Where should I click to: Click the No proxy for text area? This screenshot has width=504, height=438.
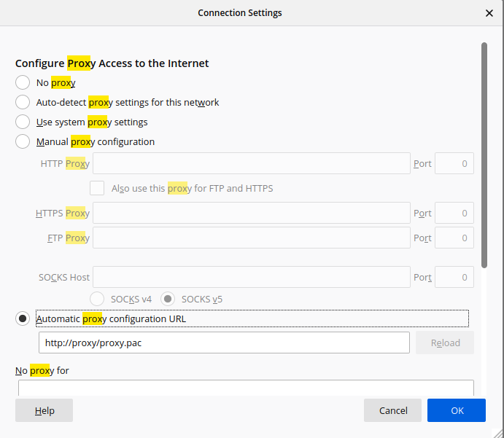[x=246, y=388]
